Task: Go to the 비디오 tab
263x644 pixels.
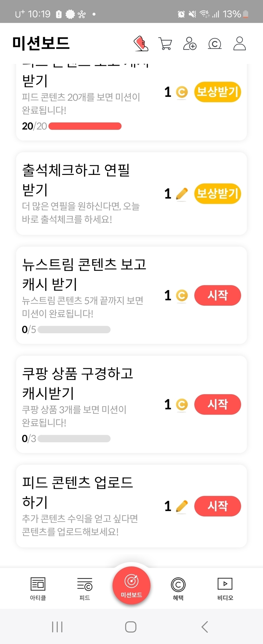Action: click(x=225, y=588)
